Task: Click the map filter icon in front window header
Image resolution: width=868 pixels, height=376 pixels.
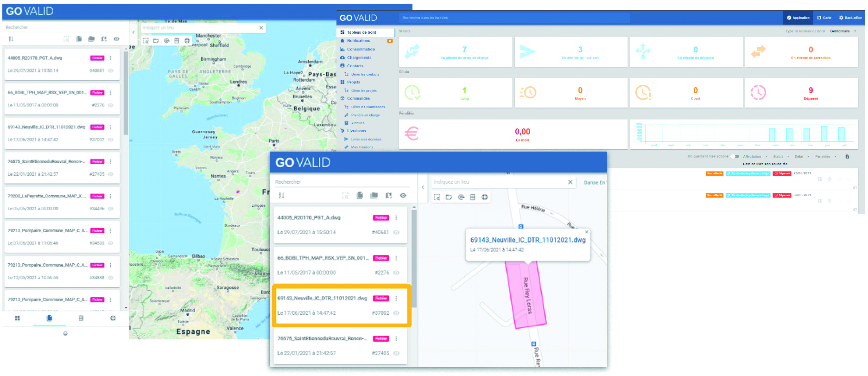Action: click(389, 196)
